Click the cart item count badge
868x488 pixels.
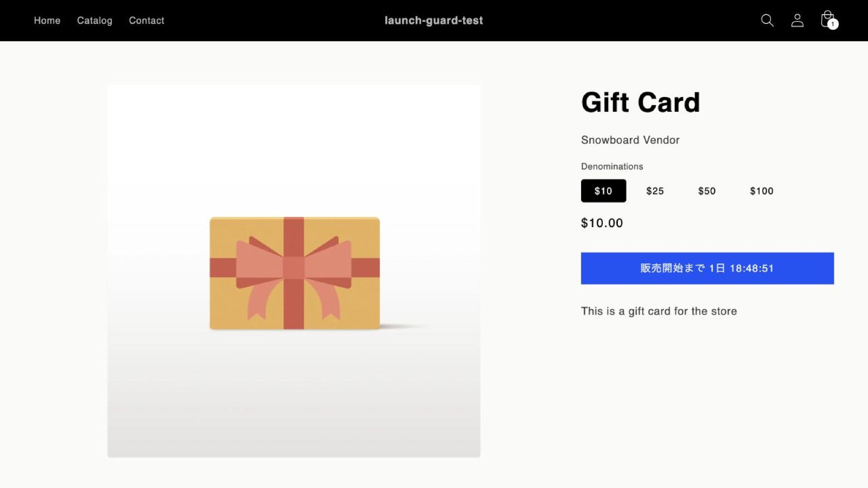pos(833,24)
